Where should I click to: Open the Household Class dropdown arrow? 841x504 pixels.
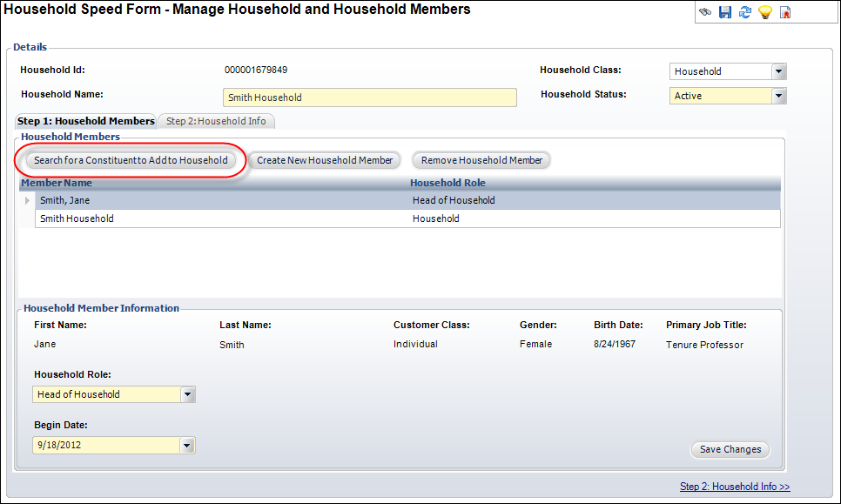(779, 71)
